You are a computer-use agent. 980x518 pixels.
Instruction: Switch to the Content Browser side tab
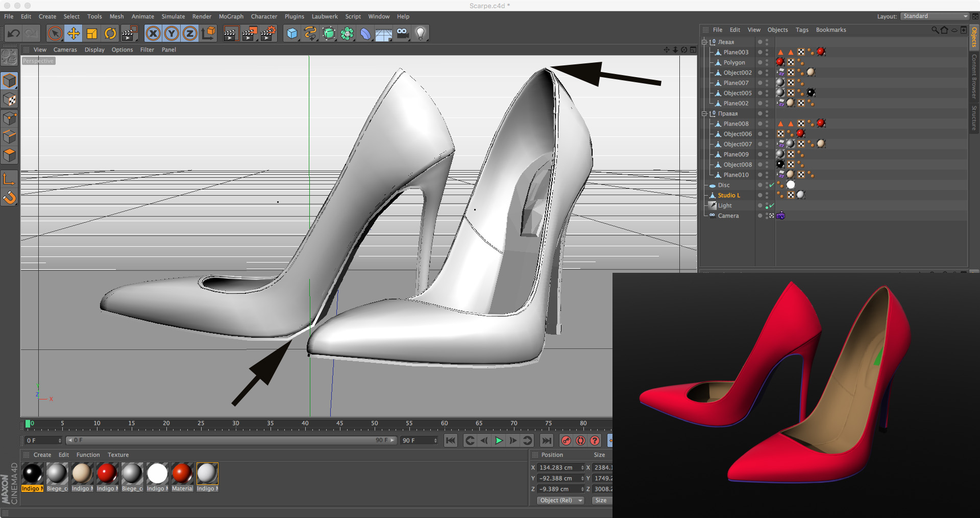(974, 77)
